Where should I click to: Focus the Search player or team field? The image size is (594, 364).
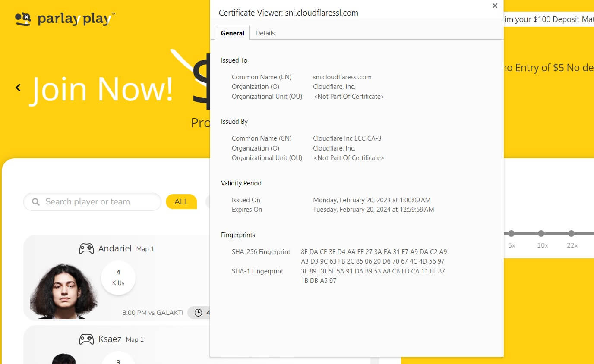tap(92, 202)
